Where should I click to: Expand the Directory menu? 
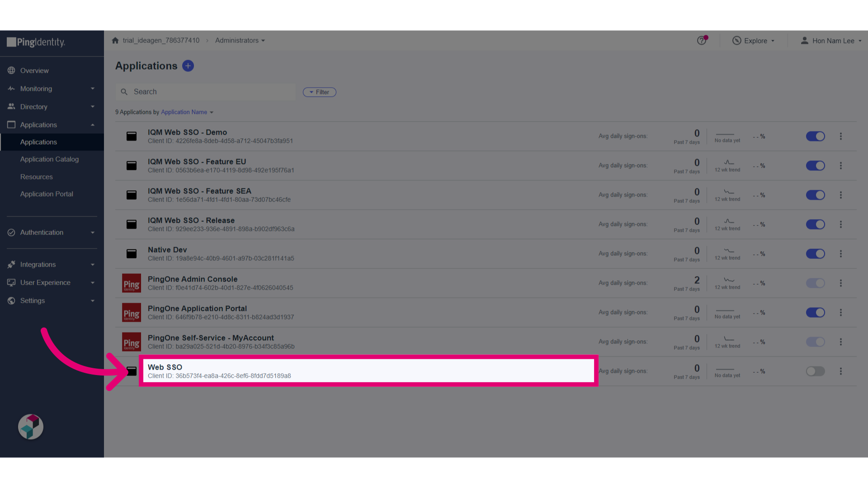pos(52,107)
